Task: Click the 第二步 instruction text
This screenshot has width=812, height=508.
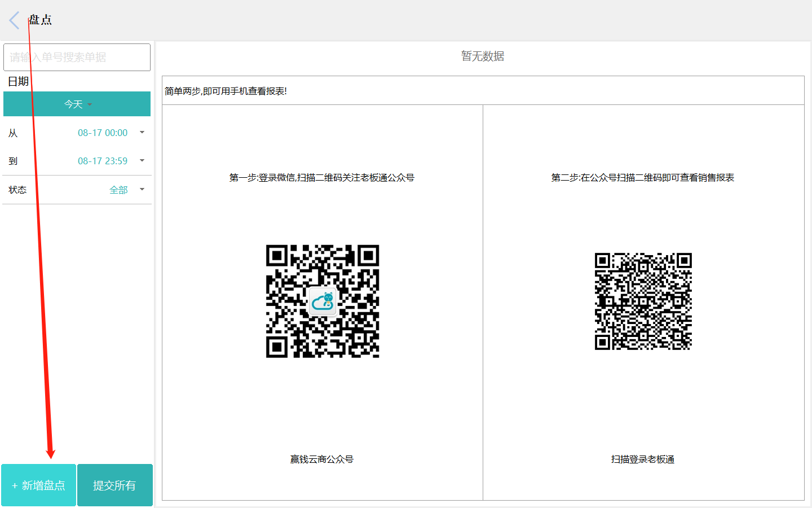Action: (643, 178)
